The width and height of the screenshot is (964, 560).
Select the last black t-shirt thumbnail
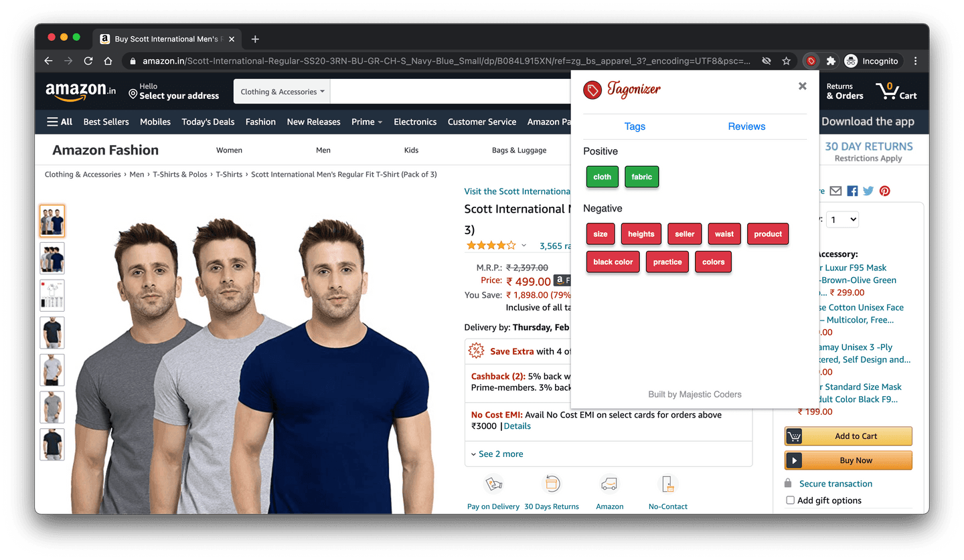click(52, 444)
